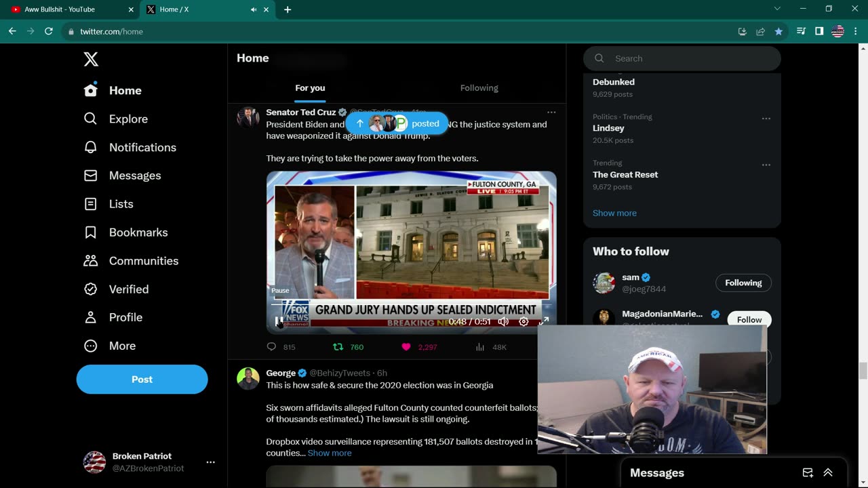Click the Profile person icon
Viewport: 868px width, 488px height.
tap(90, 317)
